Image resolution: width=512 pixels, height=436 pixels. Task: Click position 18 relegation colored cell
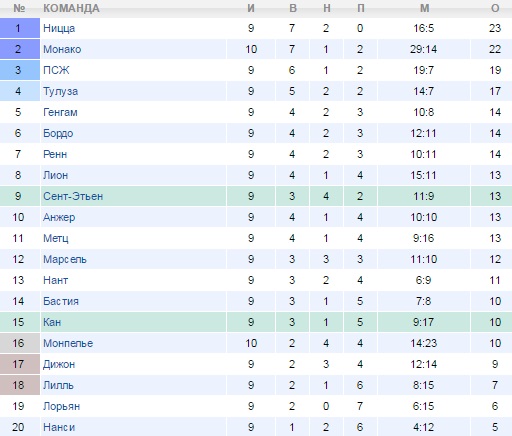pyautogui.click(x=20, y=385)
